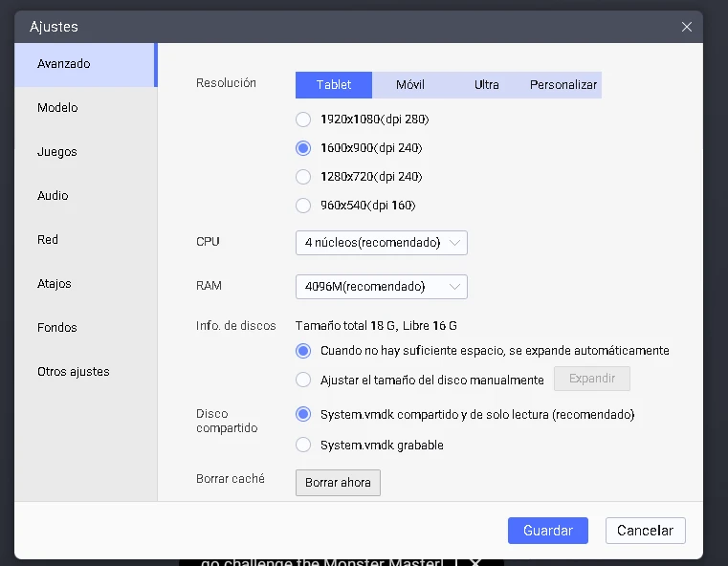Click Borrar ahora to clear cache
The height and width of the screenshot is (566, 728).
pos(338,483)
